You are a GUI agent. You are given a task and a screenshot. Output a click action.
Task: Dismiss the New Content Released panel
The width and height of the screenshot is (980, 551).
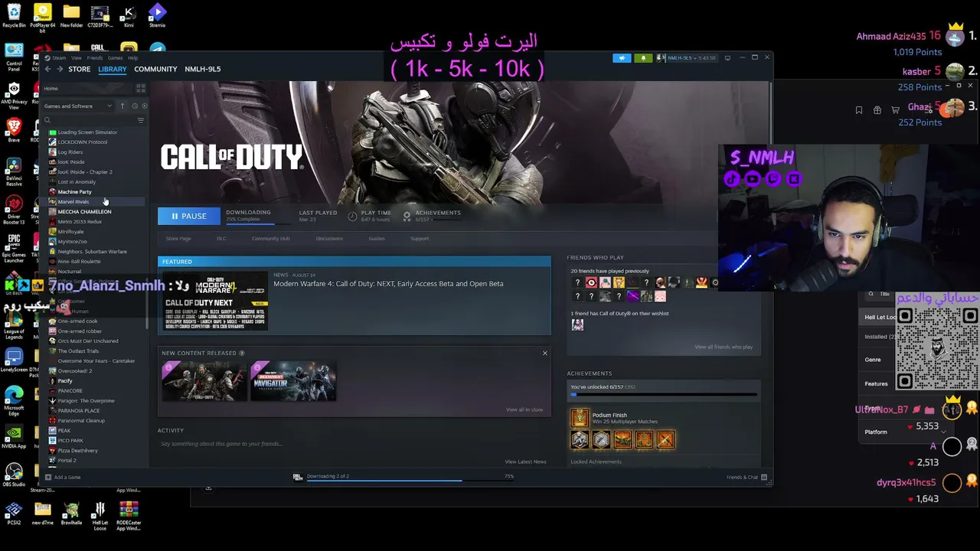(545, 353)
